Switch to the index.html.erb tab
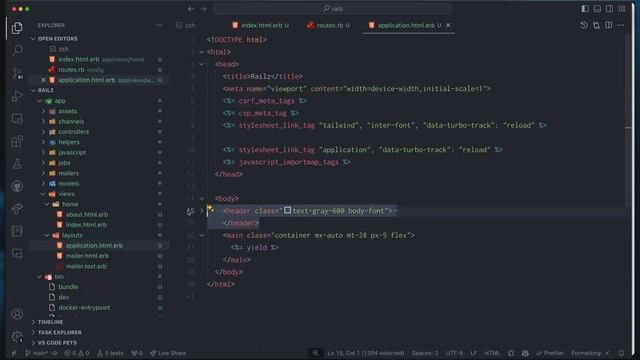Image resolution: width=640 pixels, height=360 pixels. tap(261, 25)
